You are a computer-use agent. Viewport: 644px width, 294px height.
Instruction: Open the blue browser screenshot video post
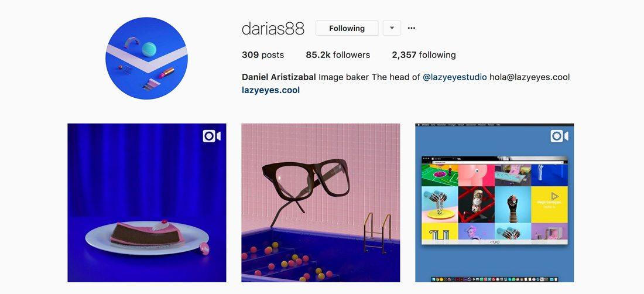495,203
